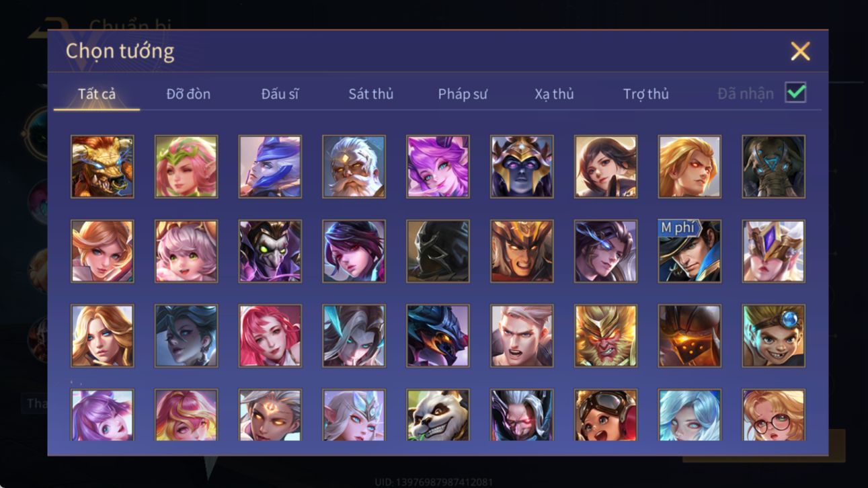Select the white-bearded old man hero
This screenshot has height=488, width=868.
[354, 166]
